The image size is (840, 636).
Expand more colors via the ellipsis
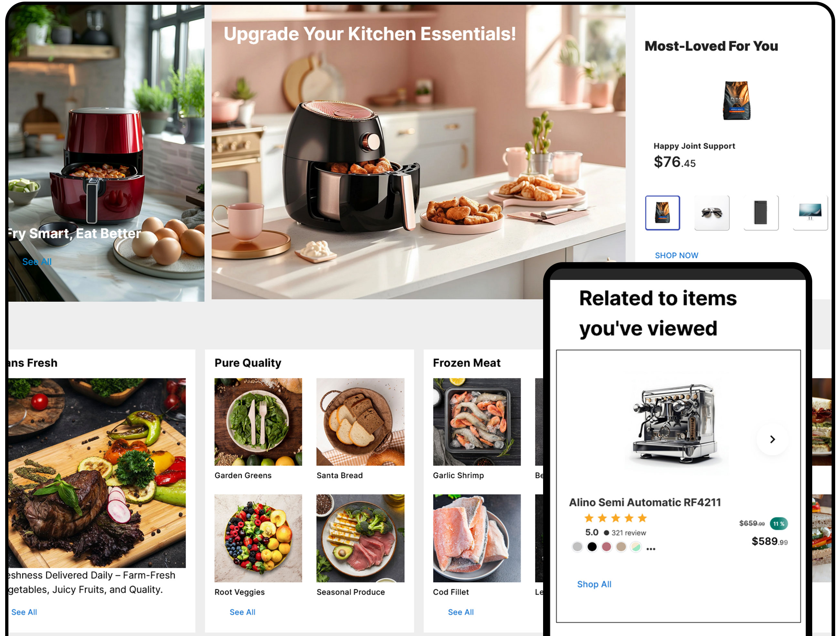(x=650, y=548)
